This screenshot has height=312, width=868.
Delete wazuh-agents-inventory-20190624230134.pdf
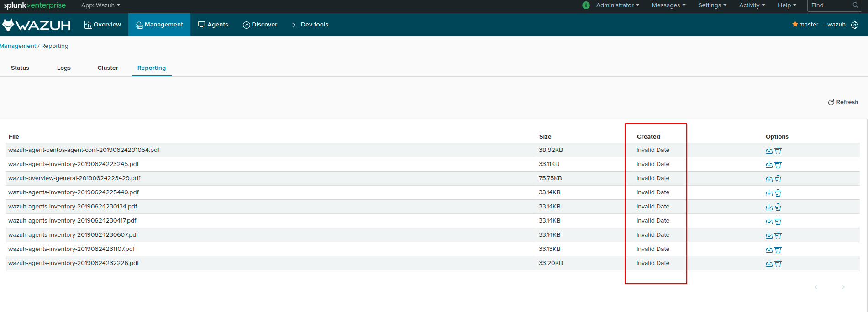778,207
